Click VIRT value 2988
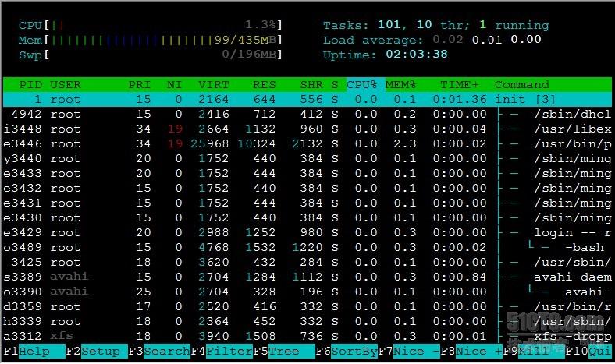 click(214, 233)
